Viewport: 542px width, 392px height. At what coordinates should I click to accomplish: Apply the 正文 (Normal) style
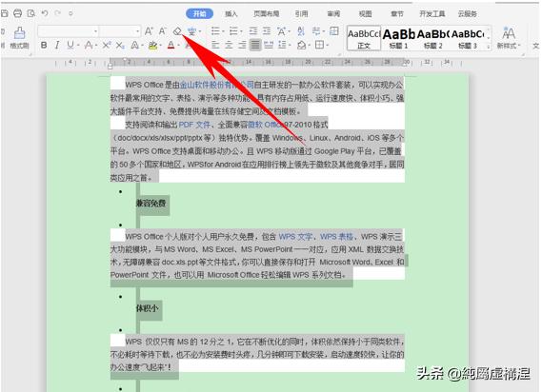click(x=364, y=38)
